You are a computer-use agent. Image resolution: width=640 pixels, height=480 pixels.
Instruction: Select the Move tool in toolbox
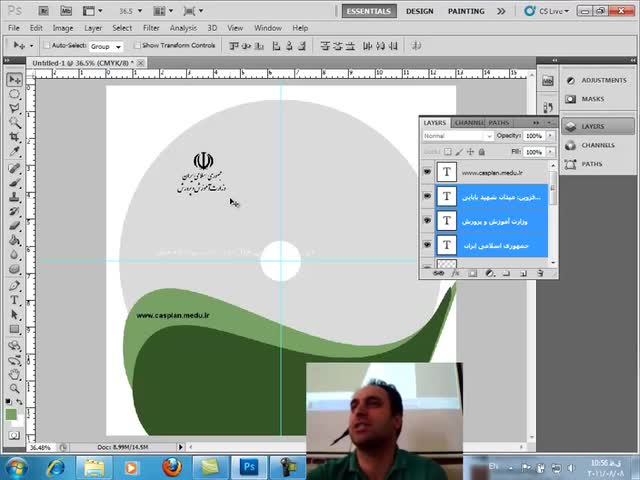click(x=14, y=79)
